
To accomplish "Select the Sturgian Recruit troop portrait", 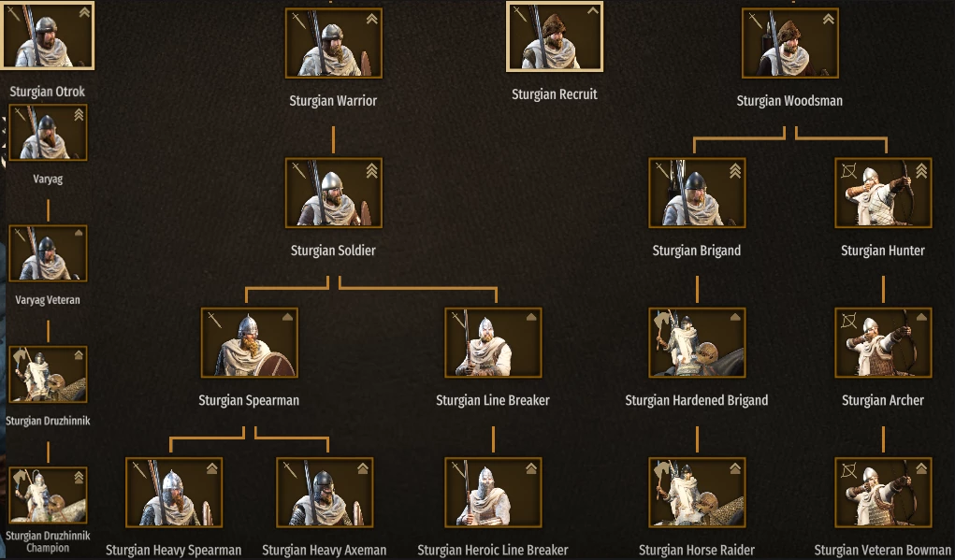I will point(555,36).
